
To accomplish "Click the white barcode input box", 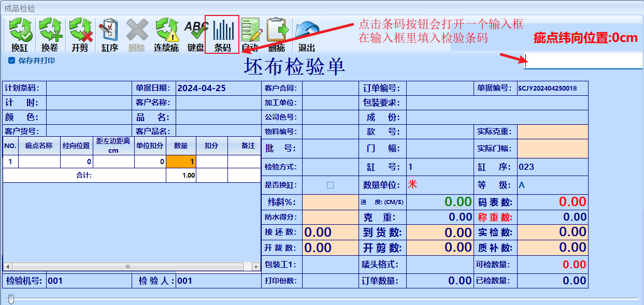I will pos(583,61).
